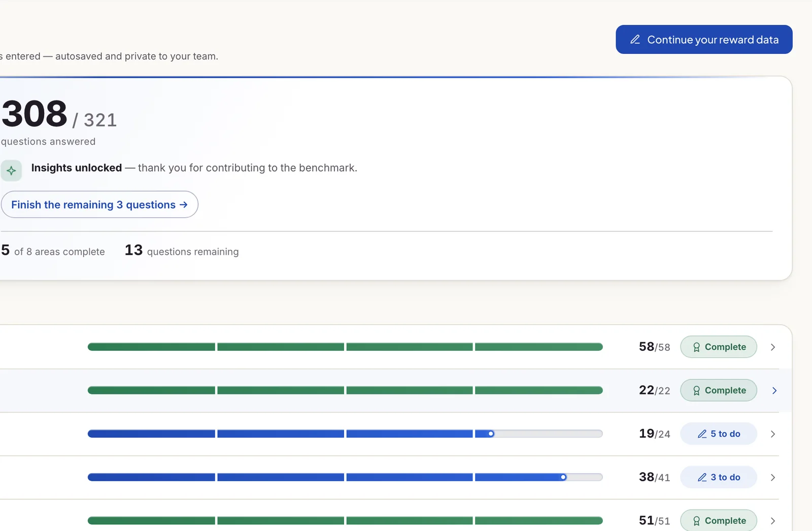Click the Complete badge on 58/58 row
Screen dimensions: 812x531
(x=719, y=347)
